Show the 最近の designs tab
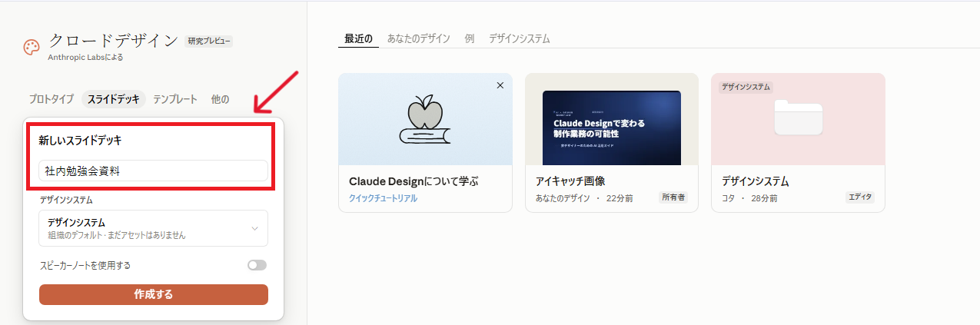Viewport: 980px width, 325px height. pyautogui.click(x=358, y=38)
